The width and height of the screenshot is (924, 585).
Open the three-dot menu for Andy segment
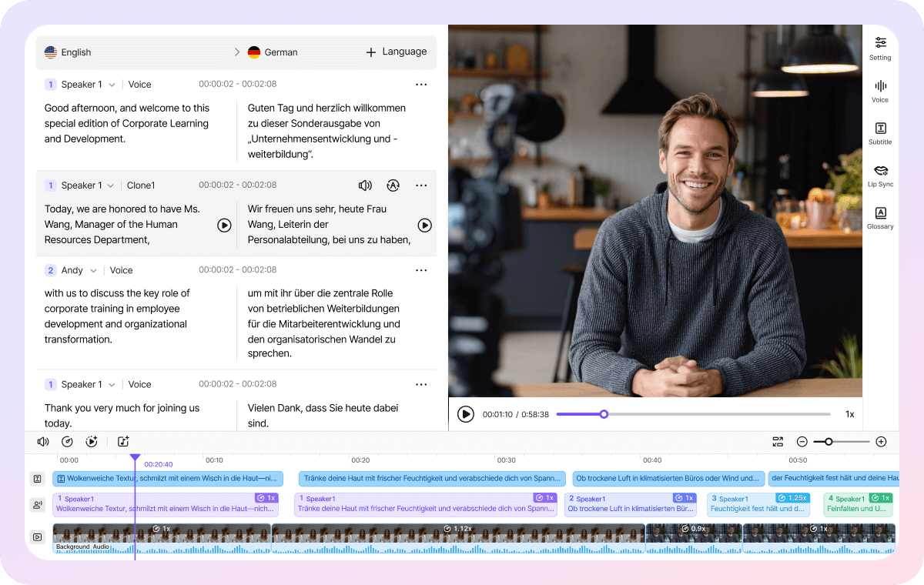pos(421,270)
